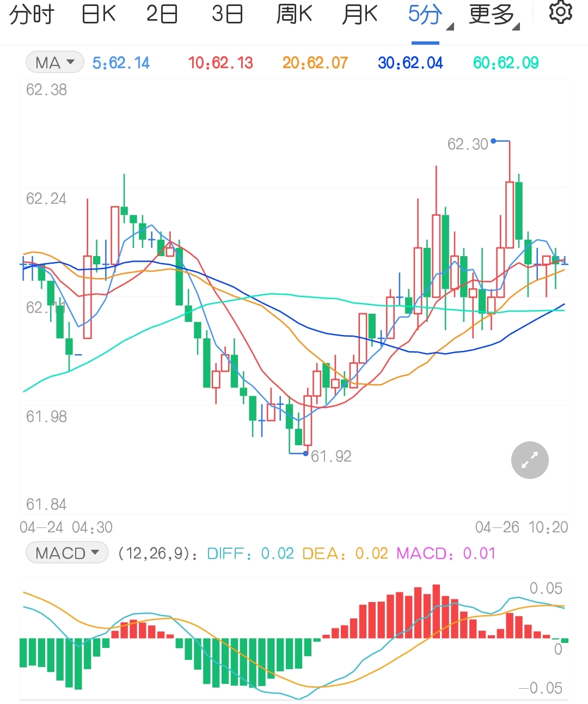Viewport: 588px width, 704px height.
Task: Switch to the 分时 (time-share) tab
Action: click(x=30, y=14)
